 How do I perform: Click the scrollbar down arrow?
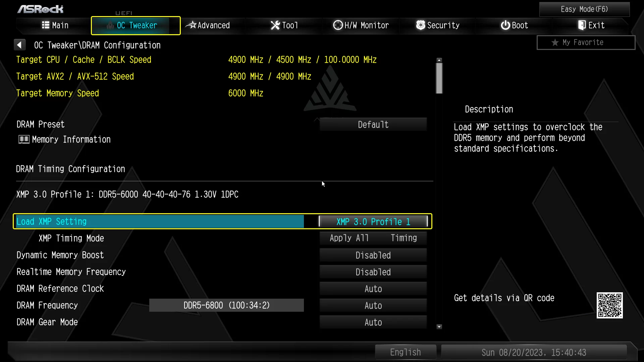(x=439, y=327)
